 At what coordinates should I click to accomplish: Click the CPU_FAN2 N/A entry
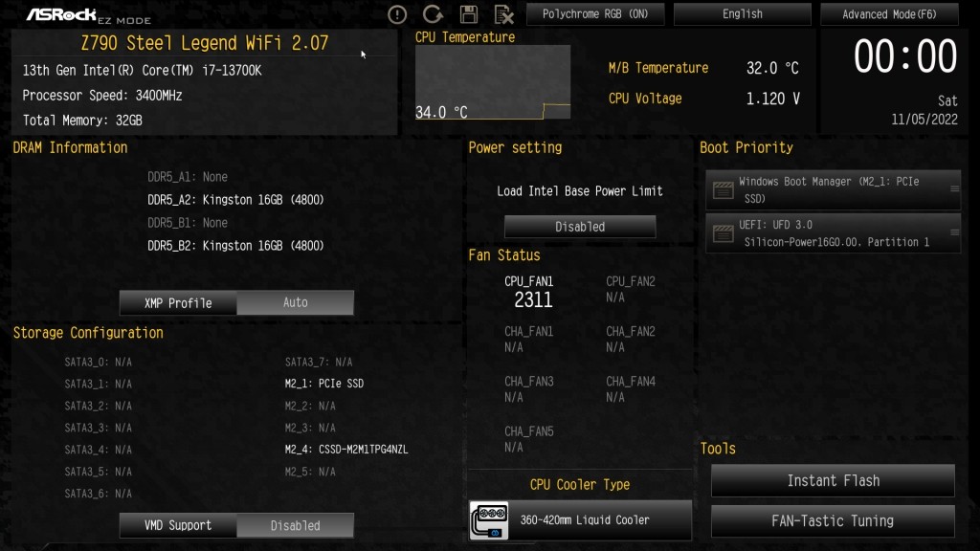point(630,289)
